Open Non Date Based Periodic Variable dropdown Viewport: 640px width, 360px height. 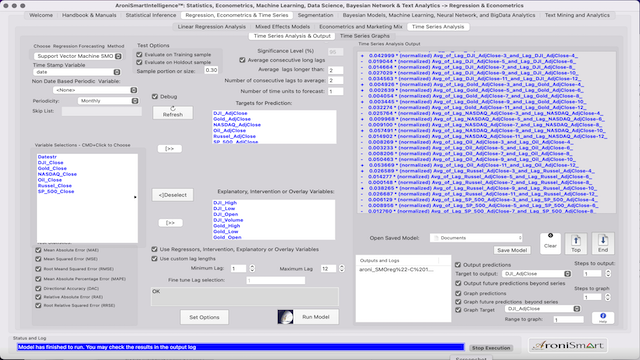(x=95, y=90)
